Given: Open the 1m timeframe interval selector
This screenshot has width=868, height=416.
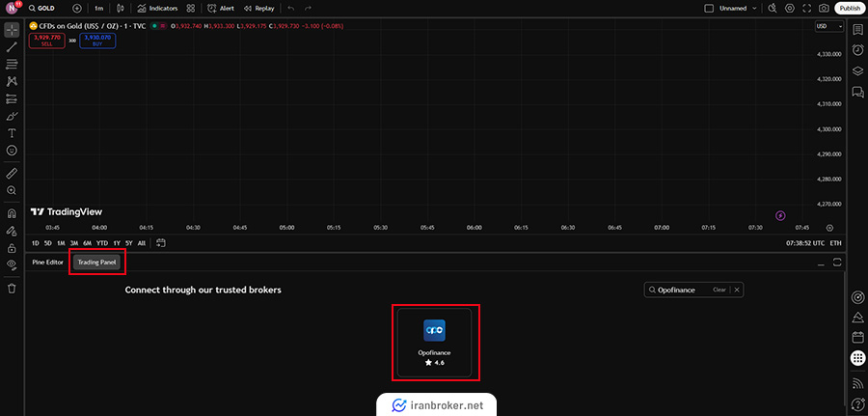Looking at the screenshot, I should (98, 8).
